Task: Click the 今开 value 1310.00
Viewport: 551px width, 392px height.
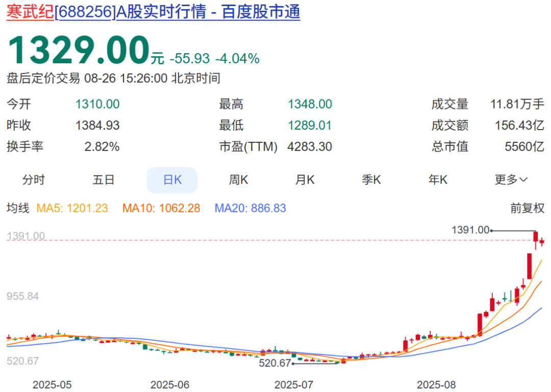Action: (97, 104)
